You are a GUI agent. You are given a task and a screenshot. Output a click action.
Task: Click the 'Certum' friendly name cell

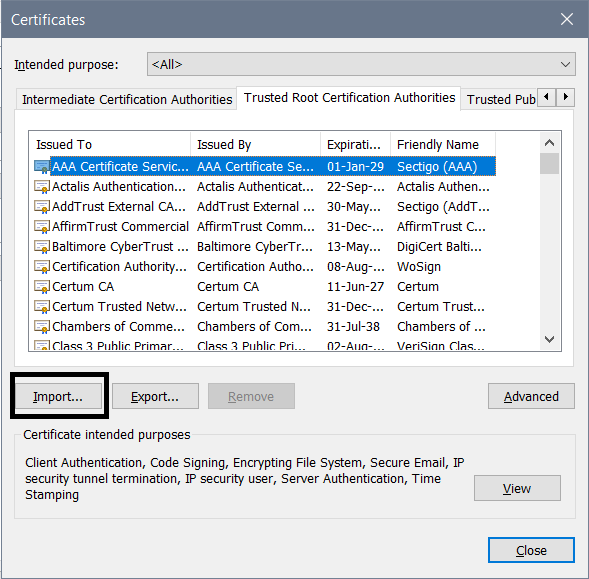click(x=418, y=287)
